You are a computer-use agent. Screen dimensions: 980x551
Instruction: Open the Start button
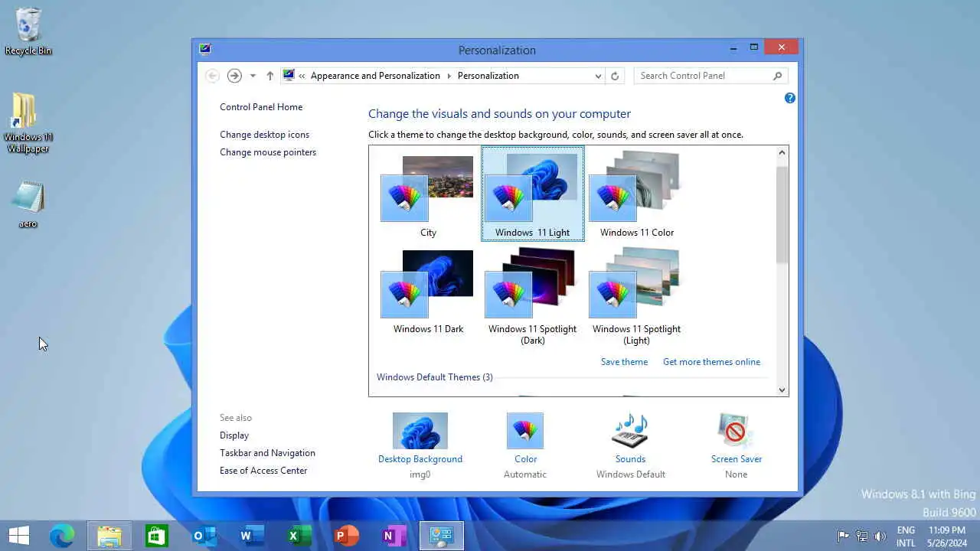pos(19,536)
